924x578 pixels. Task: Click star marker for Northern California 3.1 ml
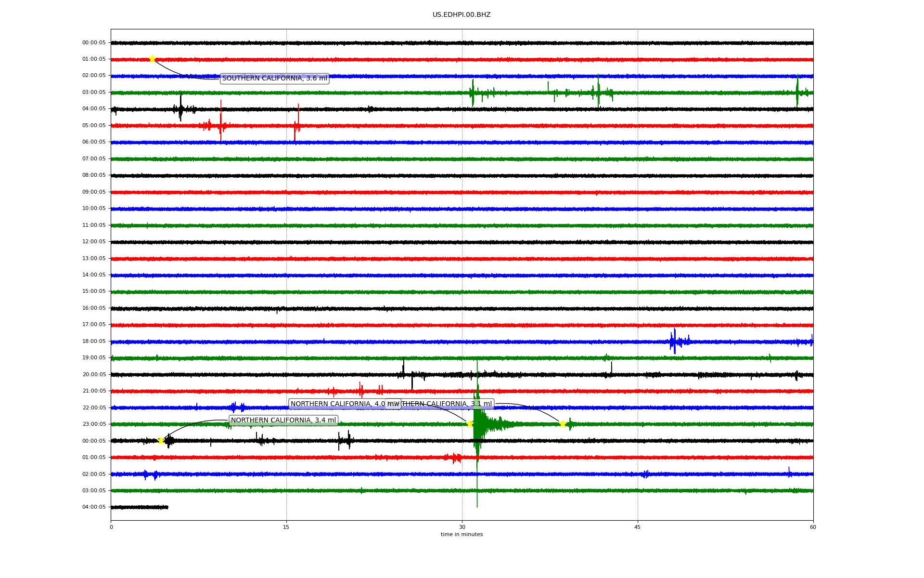[562, 424]
